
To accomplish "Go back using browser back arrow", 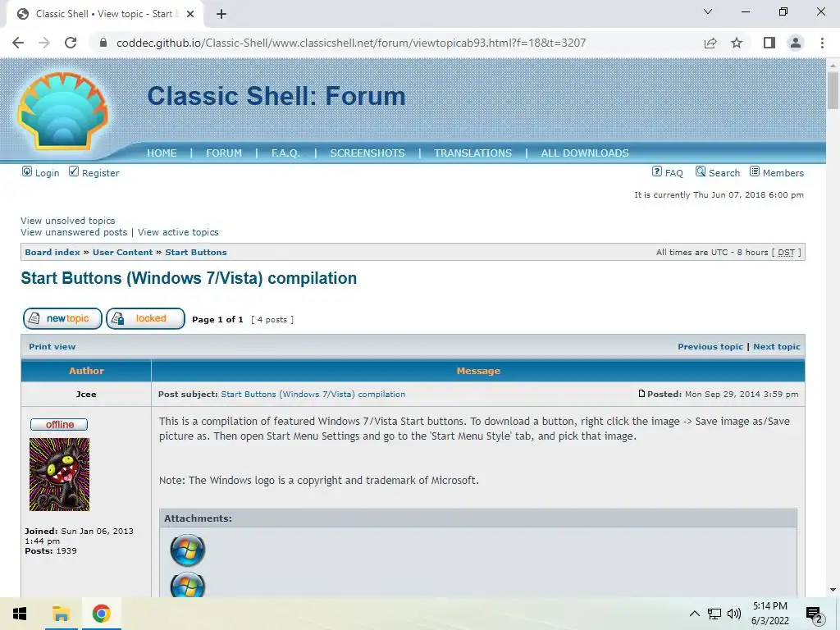I will (18, 43).
